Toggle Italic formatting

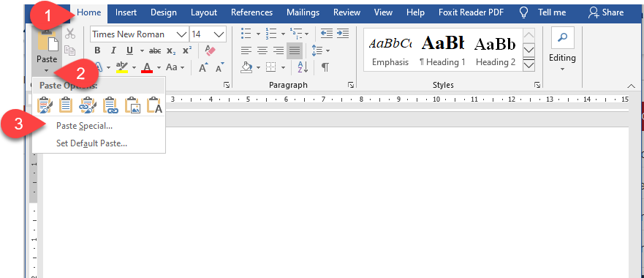coord(114,50)
